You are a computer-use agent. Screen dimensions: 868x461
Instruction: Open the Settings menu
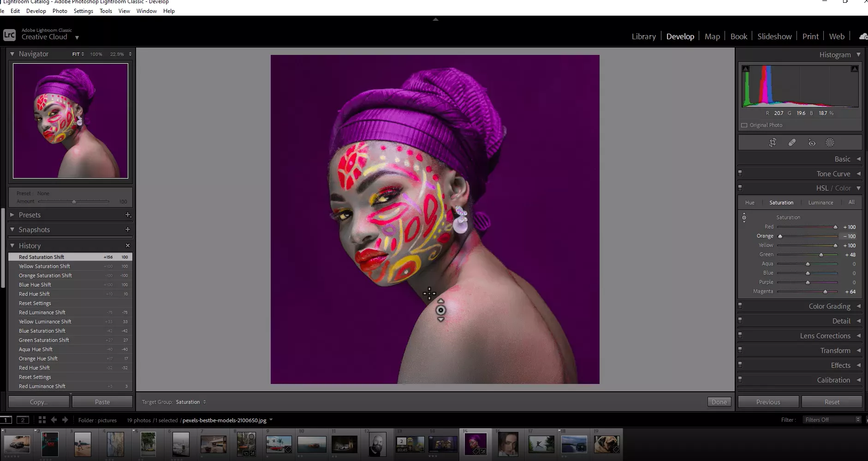pyautogui.click(x=83, y=11)
